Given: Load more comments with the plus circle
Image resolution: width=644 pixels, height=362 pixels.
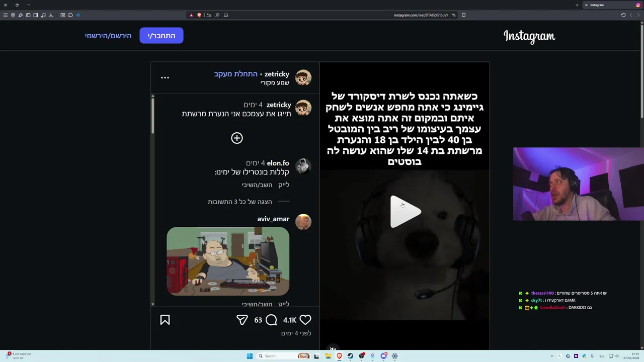Looking at the screenshot, I should pyautogui.click(x=237, y=138).
